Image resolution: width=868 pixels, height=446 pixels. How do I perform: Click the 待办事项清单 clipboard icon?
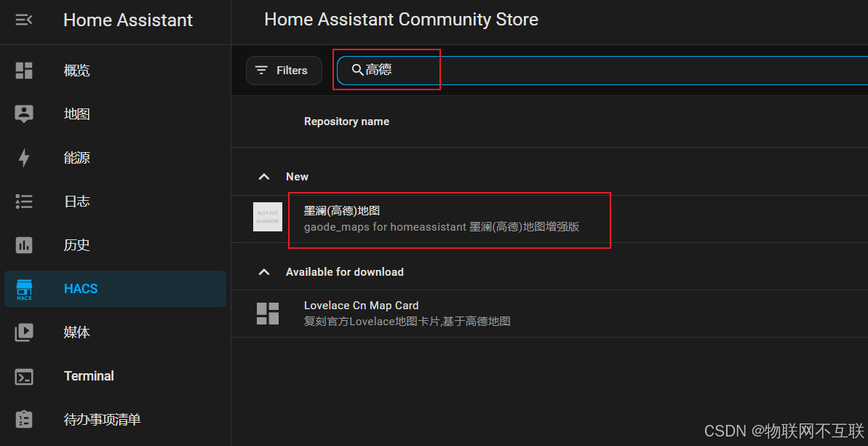click(x=24, y=419)
